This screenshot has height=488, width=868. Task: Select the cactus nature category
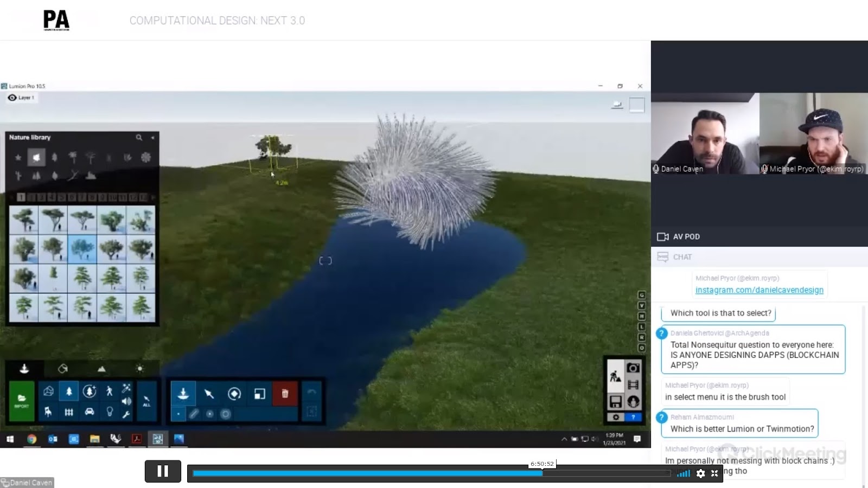(x=18, y=176)
